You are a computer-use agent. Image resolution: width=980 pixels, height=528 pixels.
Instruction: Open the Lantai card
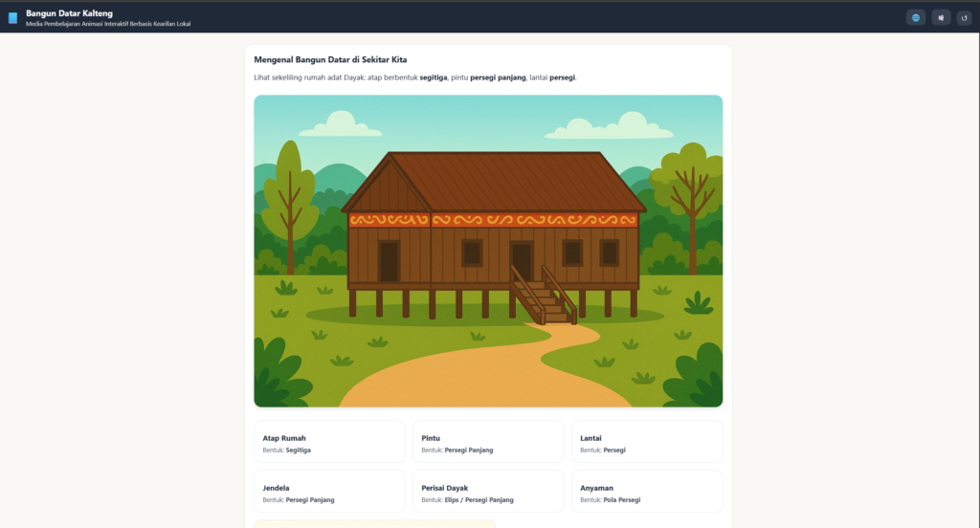(647, 442)
